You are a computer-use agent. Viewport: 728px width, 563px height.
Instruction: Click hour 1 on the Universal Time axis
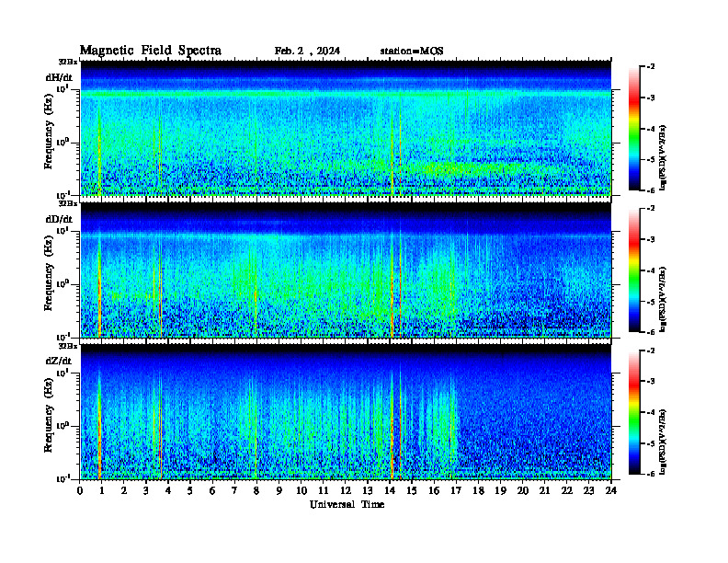pos(102,490)
